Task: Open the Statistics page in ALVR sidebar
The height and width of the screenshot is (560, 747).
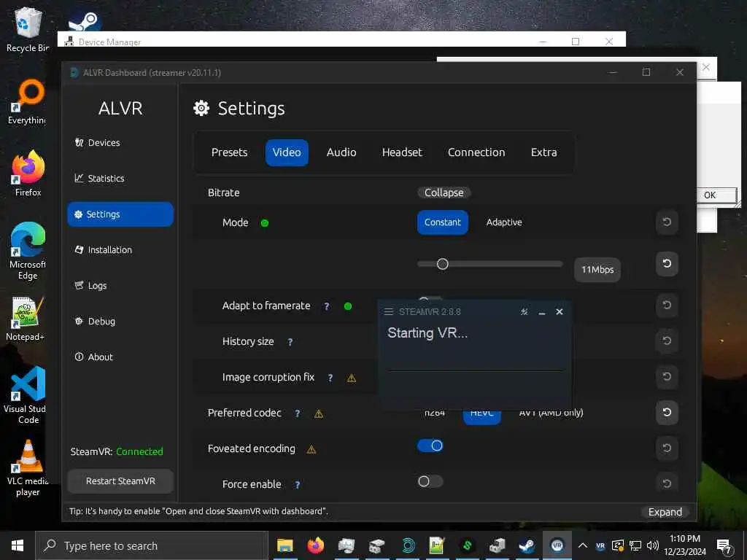Action: pos(99,178)
